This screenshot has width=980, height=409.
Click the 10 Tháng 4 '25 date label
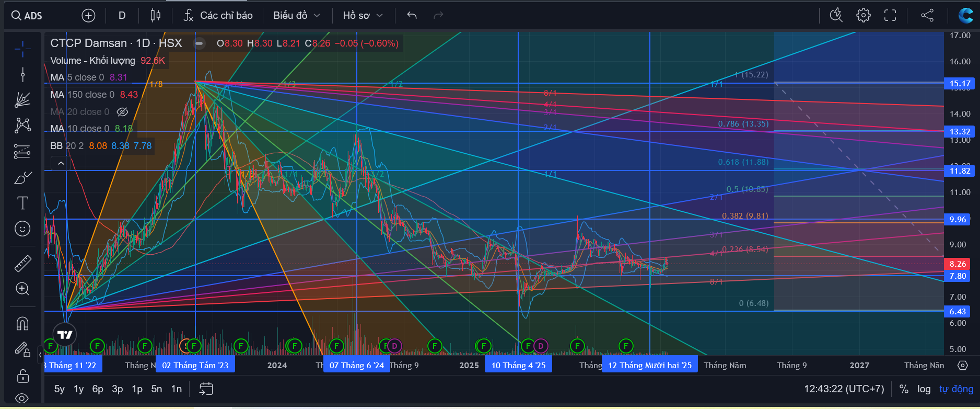pos(518,365)
